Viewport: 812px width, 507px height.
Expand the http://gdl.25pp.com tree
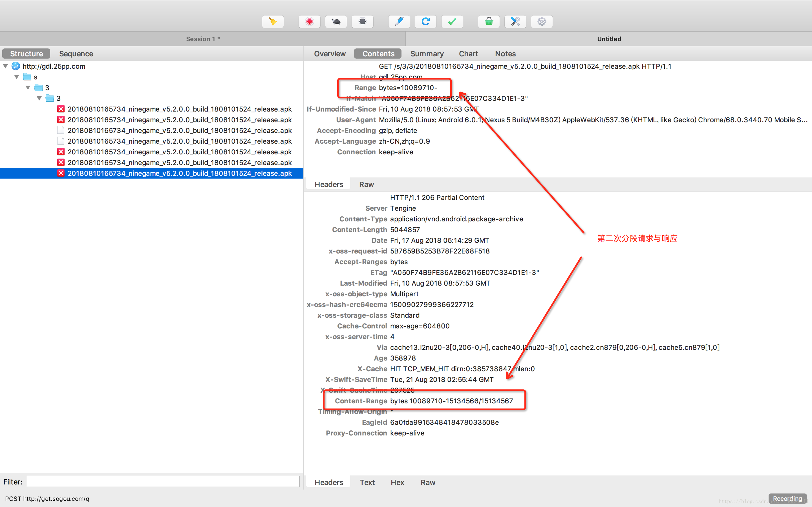pos(5,66)
